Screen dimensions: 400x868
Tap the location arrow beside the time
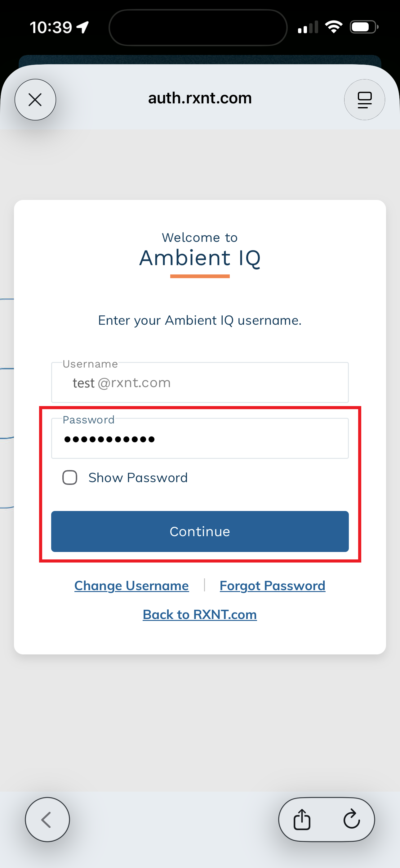coord(83,27)
